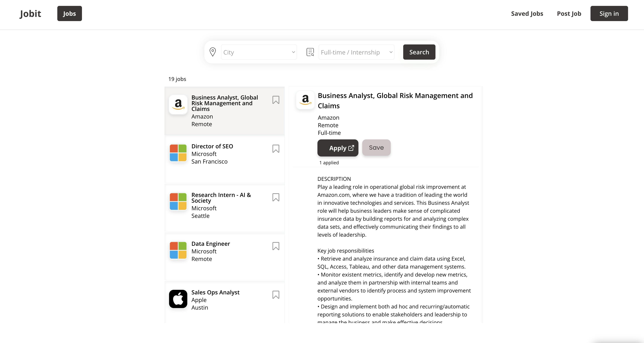Click the job type document icon

coord(310,52)
